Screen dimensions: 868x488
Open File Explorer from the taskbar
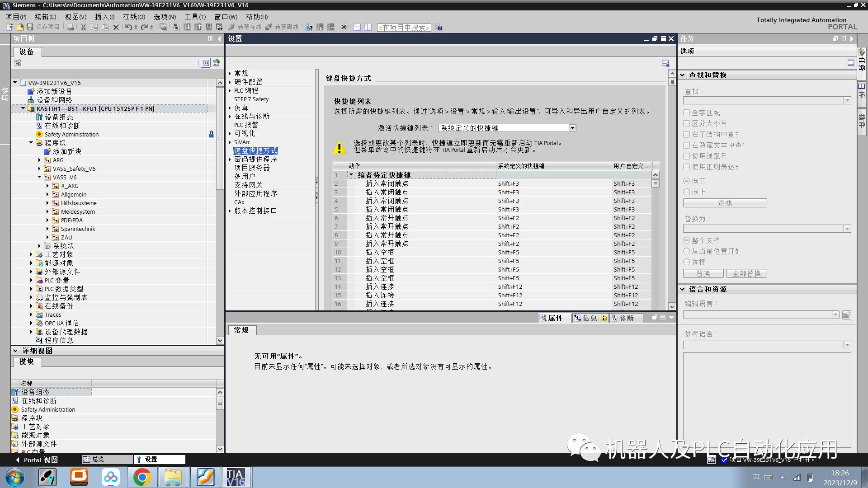[173, 477]
